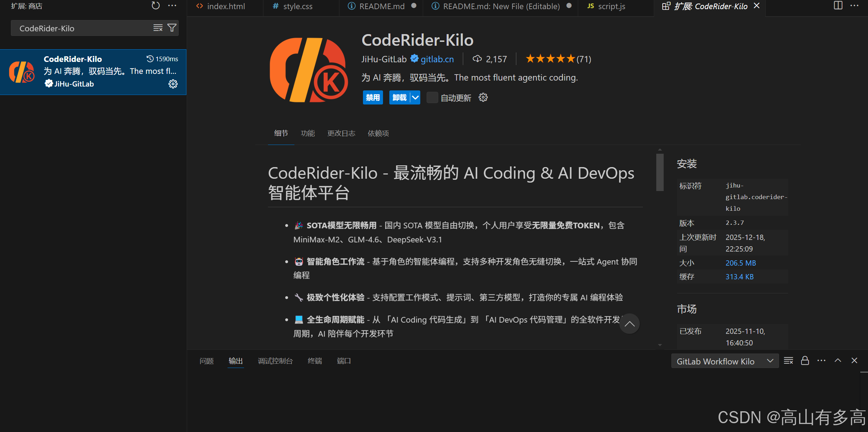
Task: Open extension search filter funnel
Action: 172,28
